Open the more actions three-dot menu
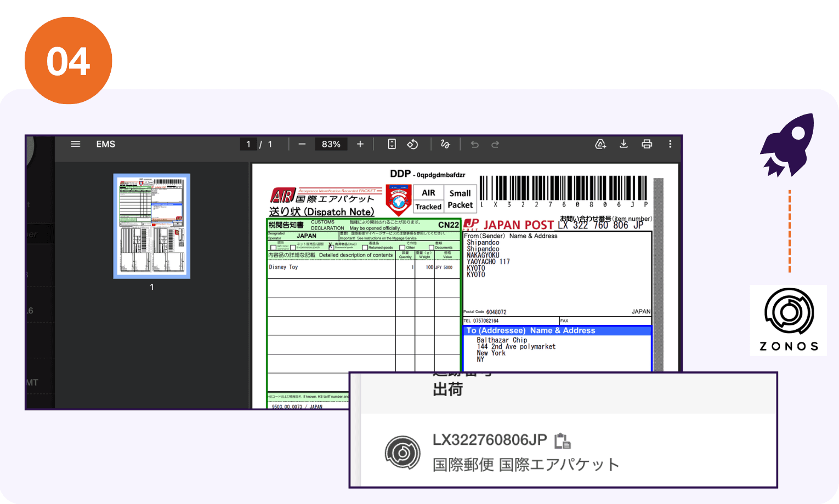This screenshot has width=839, height=504. click(x=670, y=144)
